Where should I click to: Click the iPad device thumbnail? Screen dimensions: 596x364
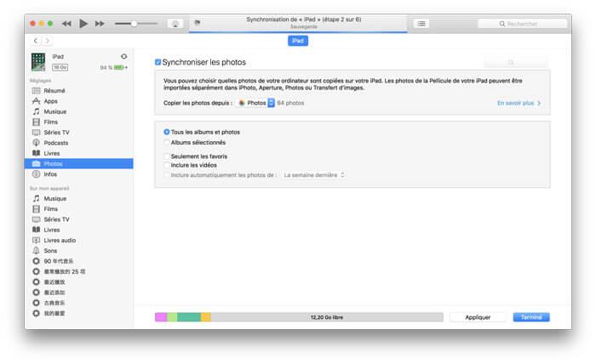point(38,62)
